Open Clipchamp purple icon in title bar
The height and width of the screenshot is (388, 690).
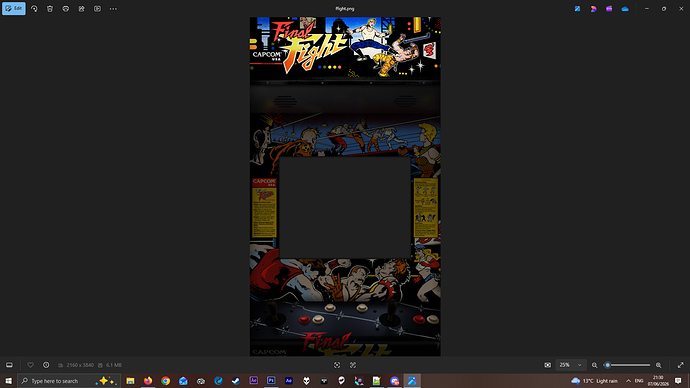[x=609, y=8]
